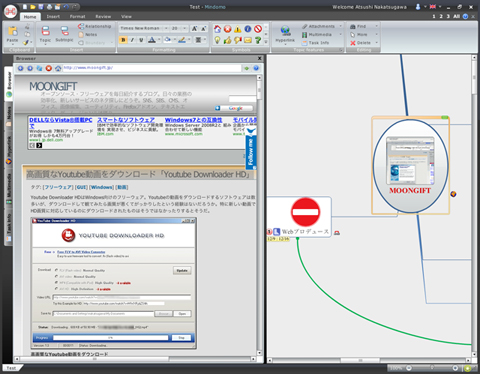The width and height of the screenshot is (480, 374).
Task: Add a Relationship between topics
Action: [x=95, y=26]
